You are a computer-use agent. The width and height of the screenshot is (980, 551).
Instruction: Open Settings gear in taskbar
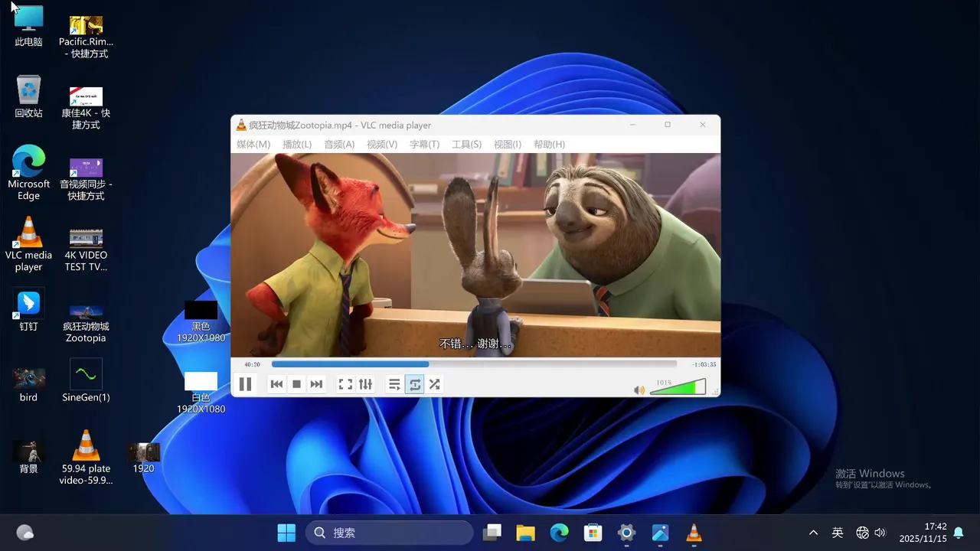(626, 533)
